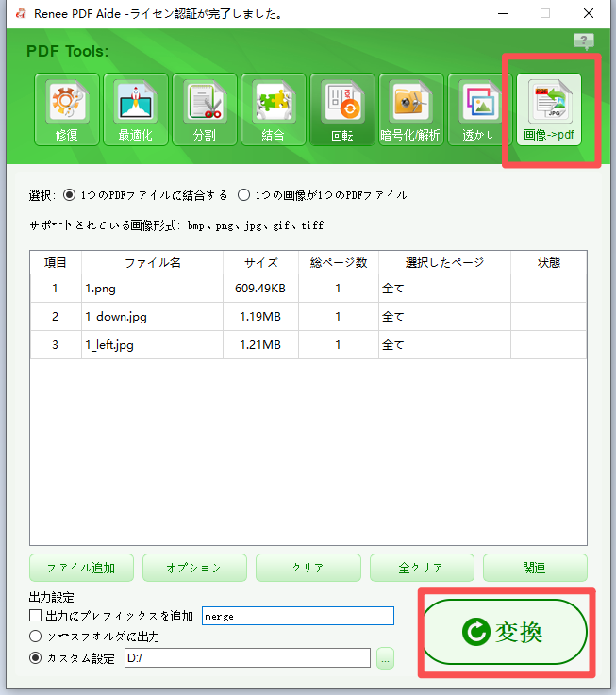This screenshot has height=695, width=616.
Task: Select the 1_left.jpg file row
Action: point(308,345)
